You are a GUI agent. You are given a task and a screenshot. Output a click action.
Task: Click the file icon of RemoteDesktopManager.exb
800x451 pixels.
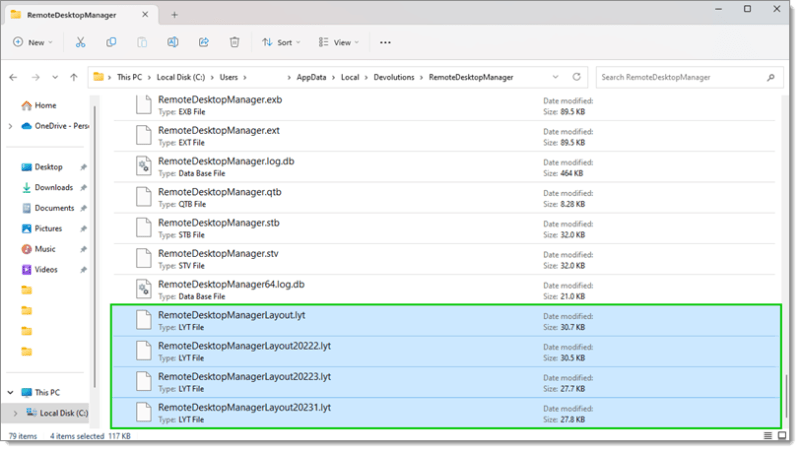pos(143,105)
